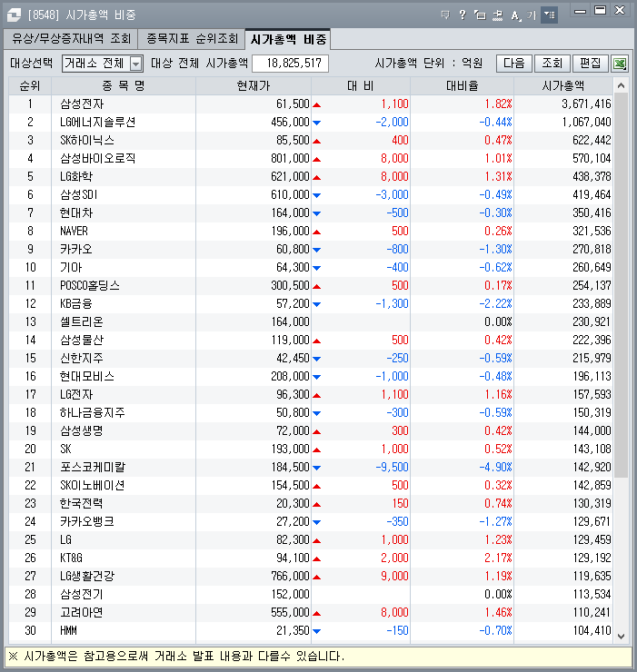Image resolution: width=637 pixels, height=672 pixels.
Task: Click the 대비율 column header
Action: click(462, 86)
